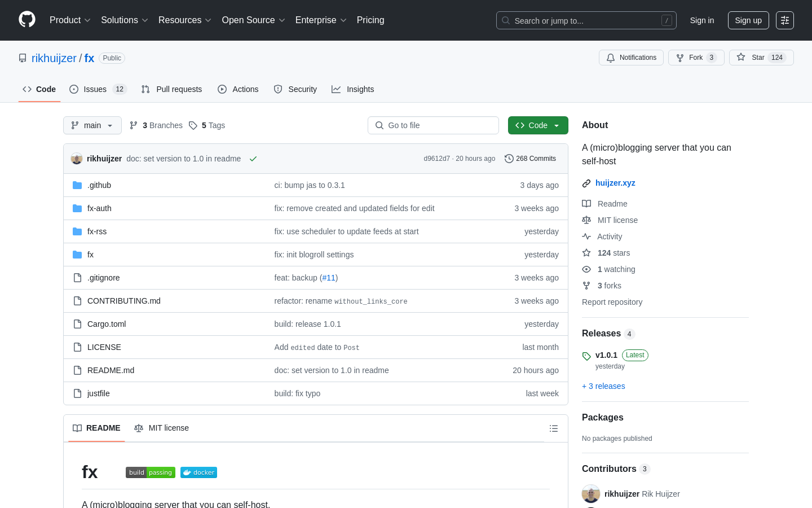Open the rikhuijzer owner link in breadcrumb

(54, 58)
